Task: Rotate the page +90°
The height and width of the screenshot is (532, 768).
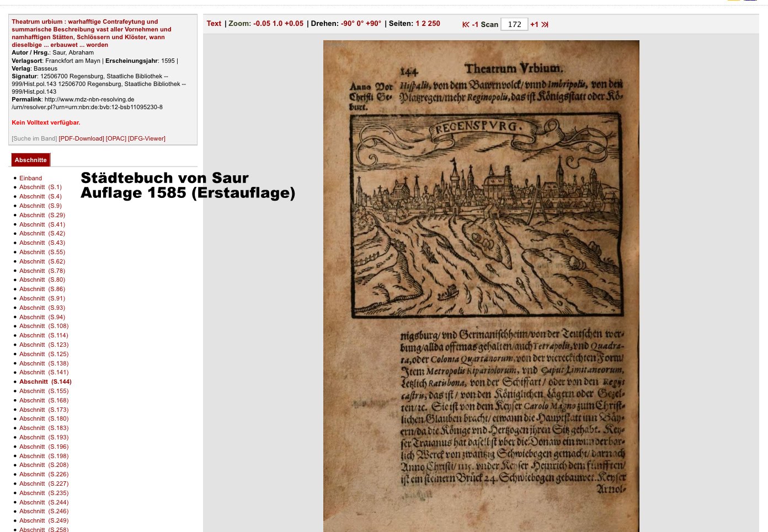Action: pos(374,24)
